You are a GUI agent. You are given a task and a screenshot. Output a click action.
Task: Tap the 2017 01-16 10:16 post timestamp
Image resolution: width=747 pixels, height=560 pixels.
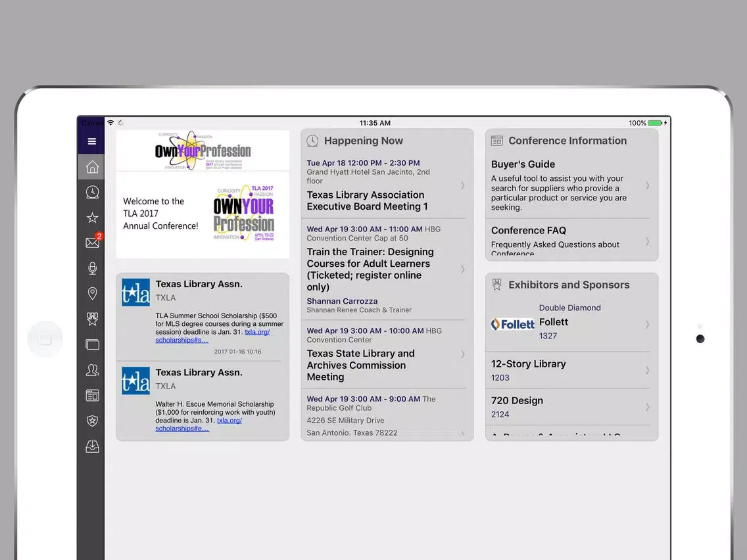click(x=238, y=352)
